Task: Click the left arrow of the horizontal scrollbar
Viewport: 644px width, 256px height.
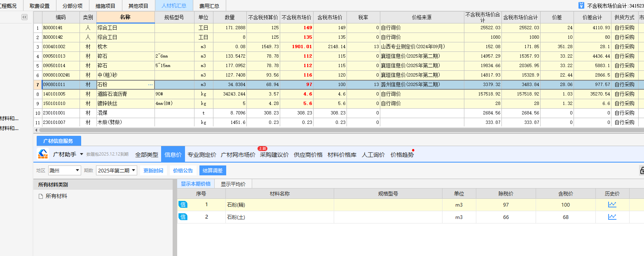Action: [36, 130]
